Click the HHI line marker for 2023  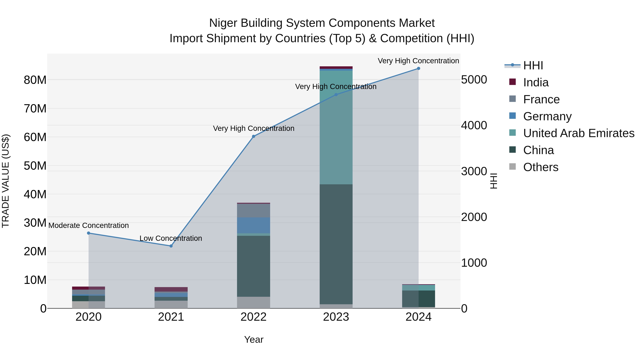[336, 95]
